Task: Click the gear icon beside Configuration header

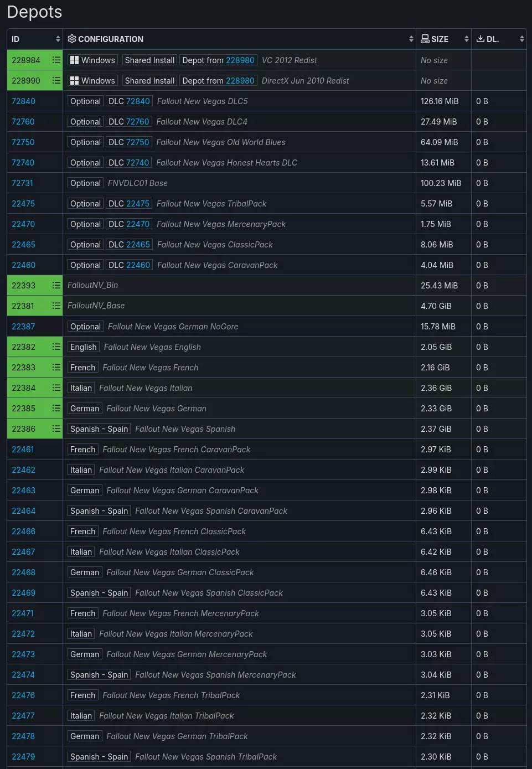Action: click(x=72, y=39)
